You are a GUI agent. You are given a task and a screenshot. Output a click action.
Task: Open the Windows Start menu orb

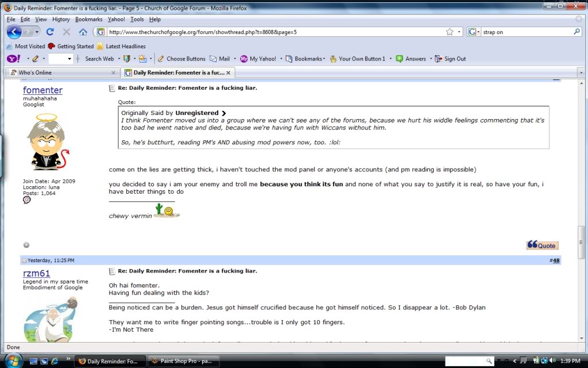(13, 361)
